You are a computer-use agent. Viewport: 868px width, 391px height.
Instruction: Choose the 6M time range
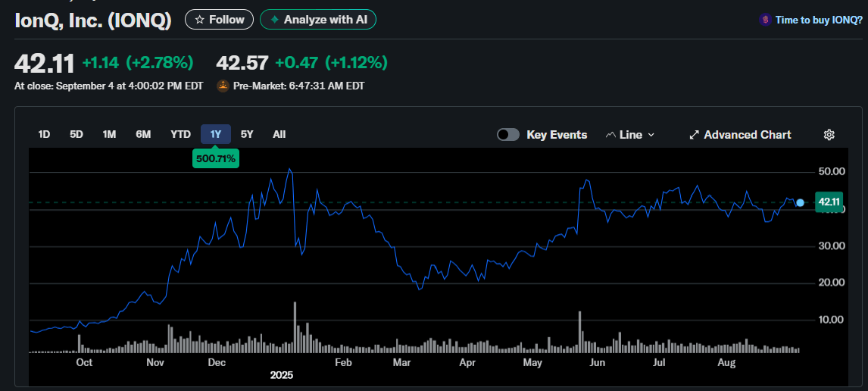coord(143,135)
